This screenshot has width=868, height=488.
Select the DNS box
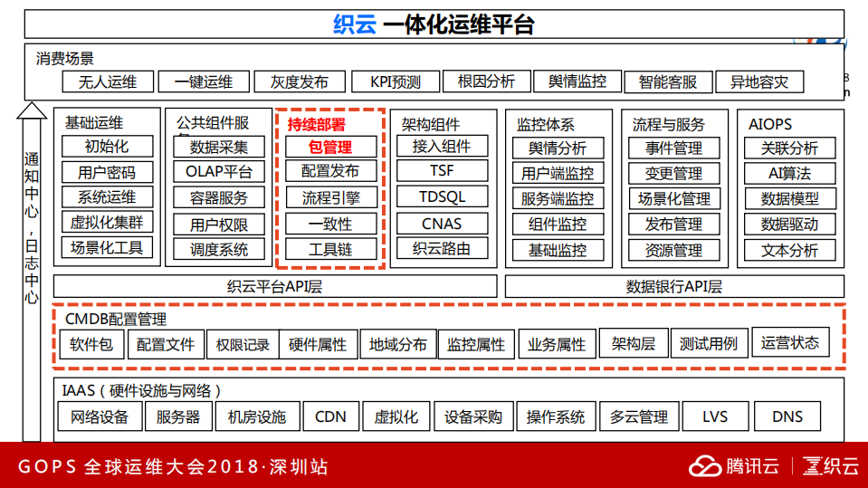click(x=787, y=416)
